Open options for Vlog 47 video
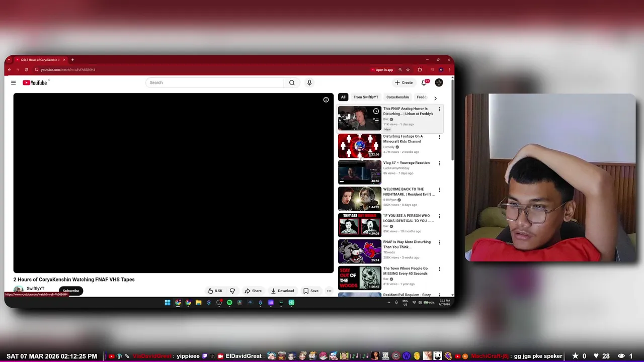This screenshot has height=362, width=644. click(x=439, y=163)
